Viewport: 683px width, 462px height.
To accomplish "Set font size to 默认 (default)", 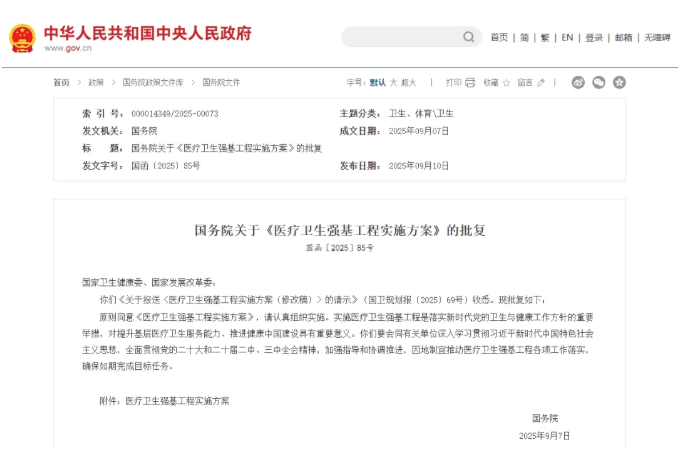I will 378,82.
